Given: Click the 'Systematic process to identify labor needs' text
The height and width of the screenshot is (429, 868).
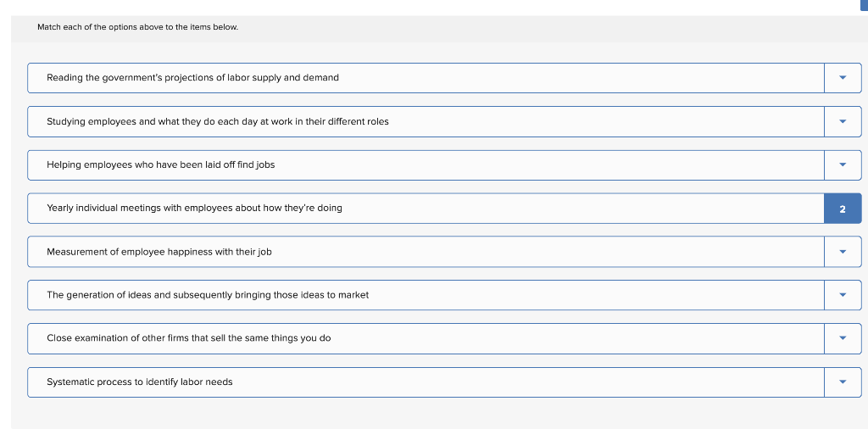Looking at the screenshot, I should (x=139, y=382).
